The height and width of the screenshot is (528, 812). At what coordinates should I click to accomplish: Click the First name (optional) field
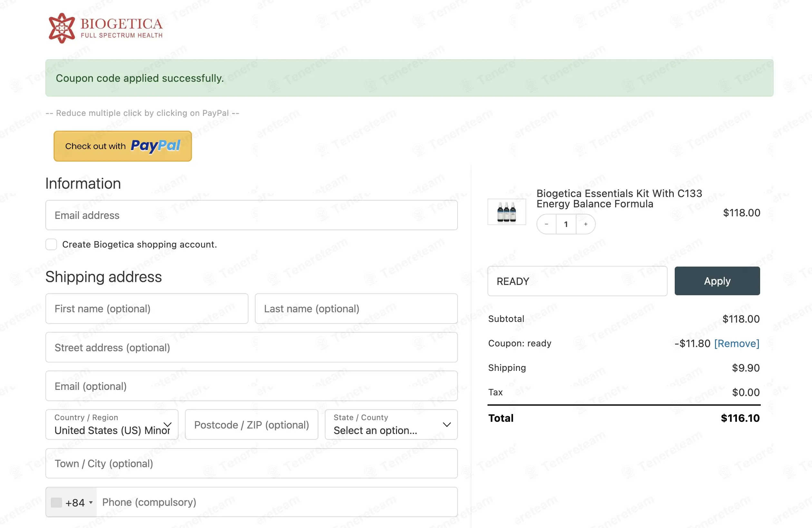click(147, 308)
